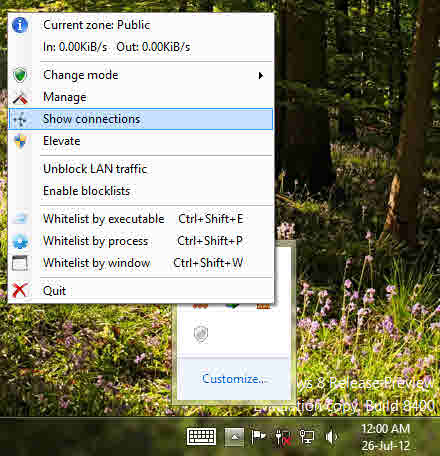
Task: Open the touch keyboard from the taskbar
Action: pyautogui.click(x=201, y=436)
